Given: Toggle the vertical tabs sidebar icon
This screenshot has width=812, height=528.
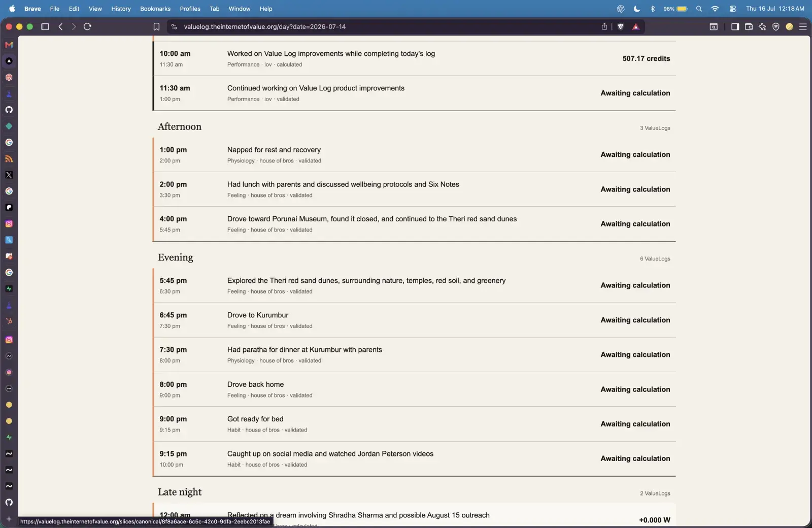Looking at the screenshot, I should click(45, 26).
